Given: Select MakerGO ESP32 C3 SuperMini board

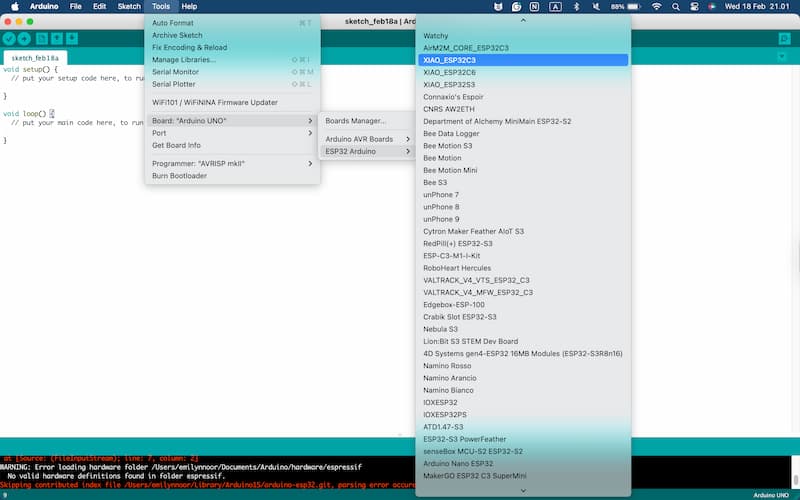Looking at the screenshot, I should pyautogui.click(x=523, y=477).
